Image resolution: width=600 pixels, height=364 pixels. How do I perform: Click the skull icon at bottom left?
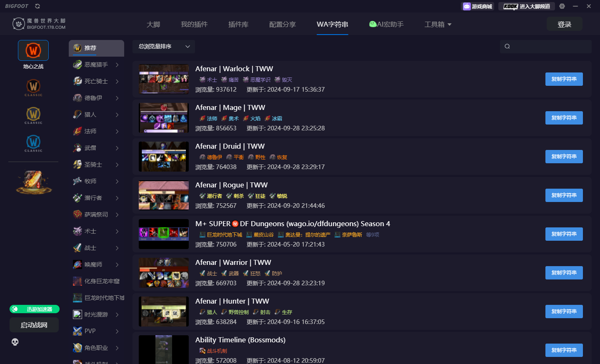(x=15, y=342)
